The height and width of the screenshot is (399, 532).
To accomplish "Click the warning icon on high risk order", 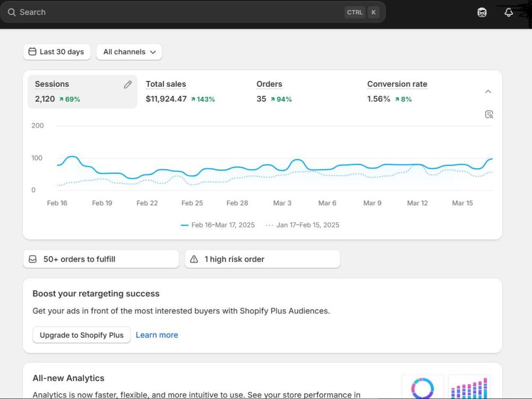I will pyautogui.click(x=194, y=259).
